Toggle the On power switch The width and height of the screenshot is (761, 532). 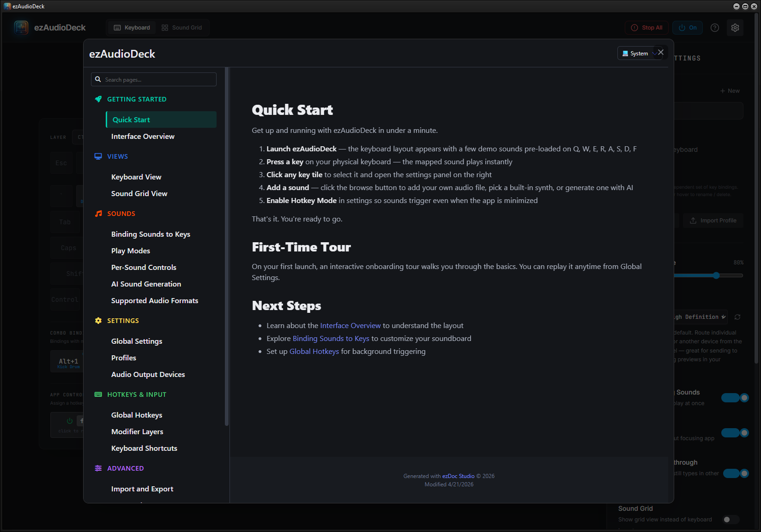pyautogui.click(x=688, y=28)
